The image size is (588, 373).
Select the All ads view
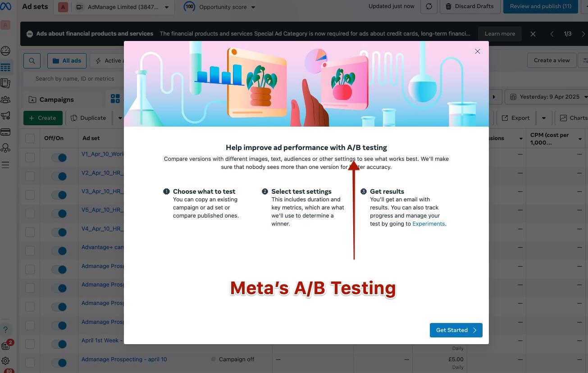67,61
